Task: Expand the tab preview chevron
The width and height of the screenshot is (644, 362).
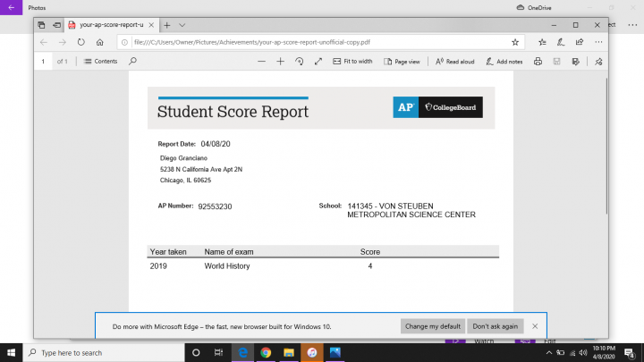Action: [182, 25]
